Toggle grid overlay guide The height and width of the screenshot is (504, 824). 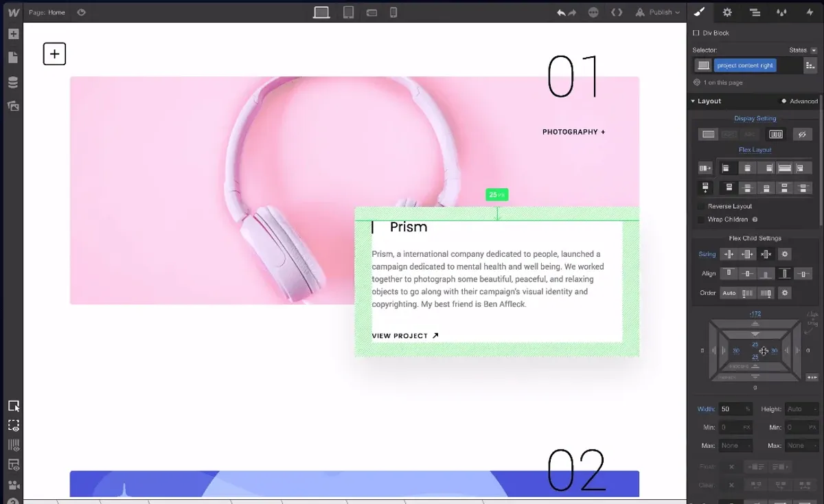[x=13, y=445]
